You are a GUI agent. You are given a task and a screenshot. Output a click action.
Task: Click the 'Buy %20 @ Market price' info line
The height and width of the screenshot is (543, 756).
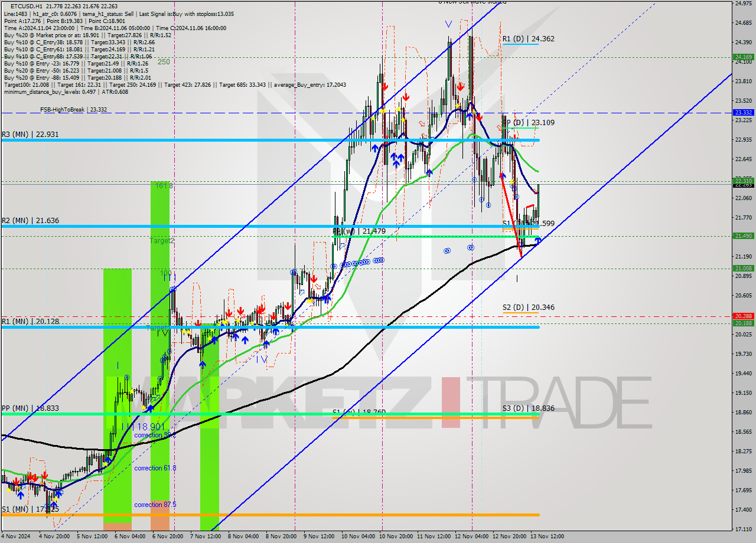click(87, 35)
